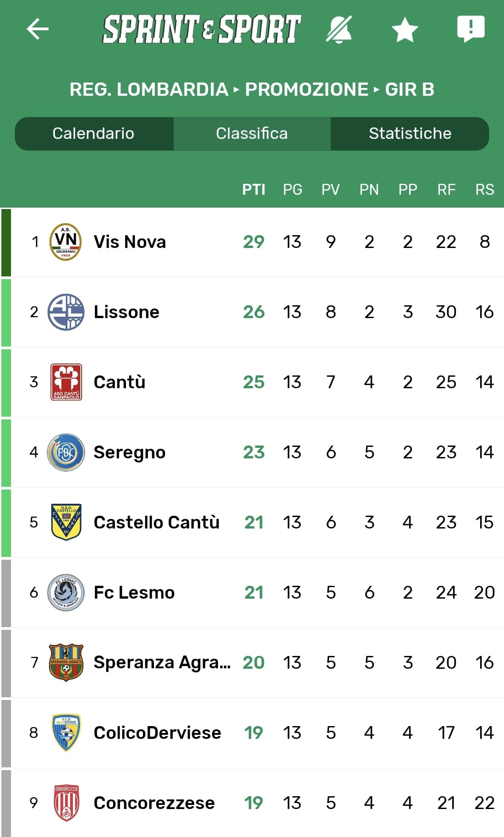Open the ColicoDerviese team name
Viewport: 504px width, 837px height.
(157, 732)
